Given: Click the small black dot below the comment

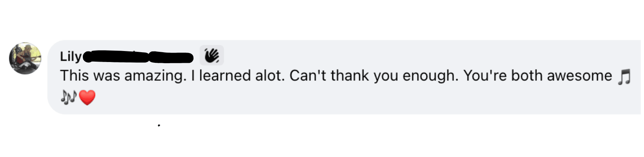Looking at the screenshot, I should pyautogui.click(x=159, y=126).
